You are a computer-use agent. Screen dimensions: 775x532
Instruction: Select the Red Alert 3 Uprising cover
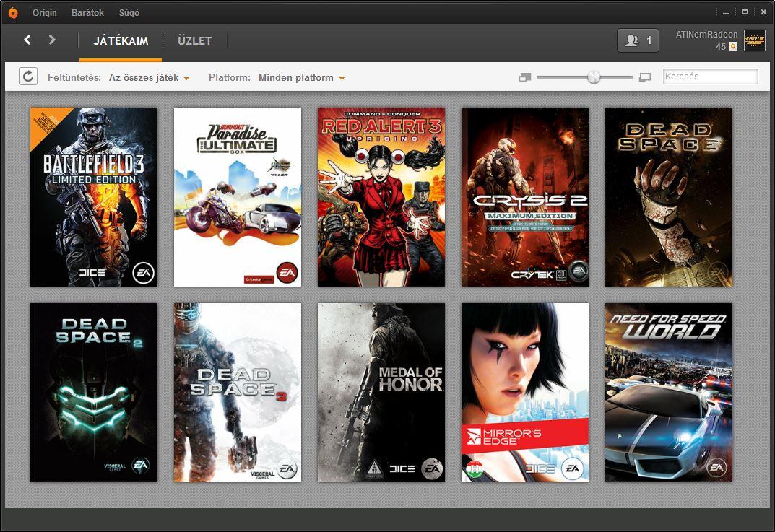click(381, 197)
